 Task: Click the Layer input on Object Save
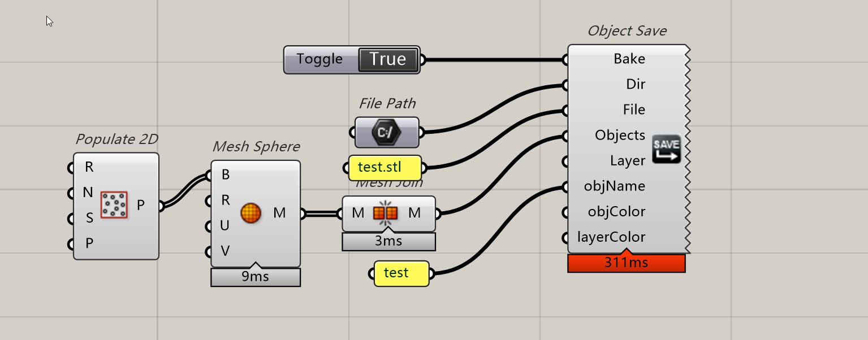628,160
